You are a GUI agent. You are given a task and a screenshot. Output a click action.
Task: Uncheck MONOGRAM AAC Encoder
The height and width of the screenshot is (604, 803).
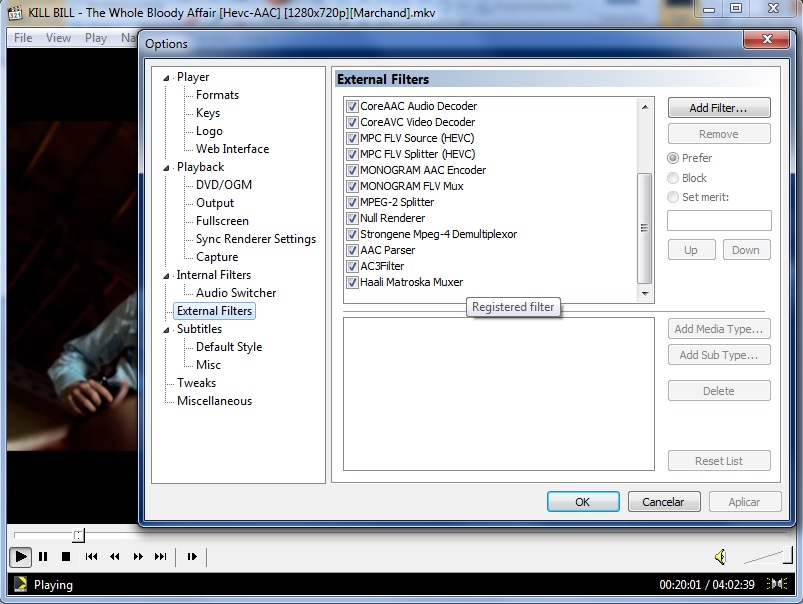pos(352,171)
